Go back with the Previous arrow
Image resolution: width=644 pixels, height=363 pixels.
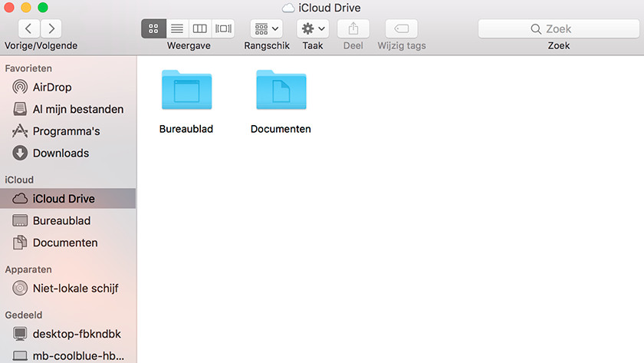tap(29, 28)
